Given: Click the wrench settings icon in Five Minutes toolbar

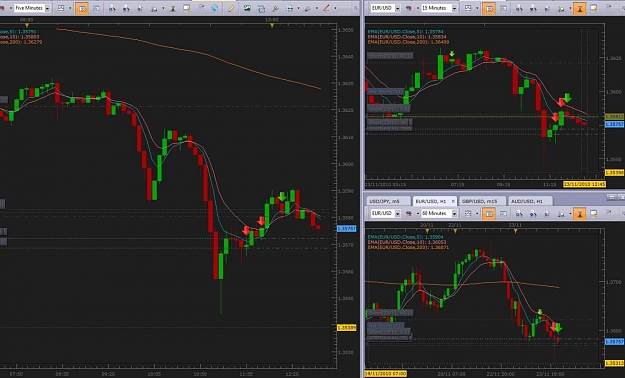Looking at the screenshot, I should [x=275, y=8].
